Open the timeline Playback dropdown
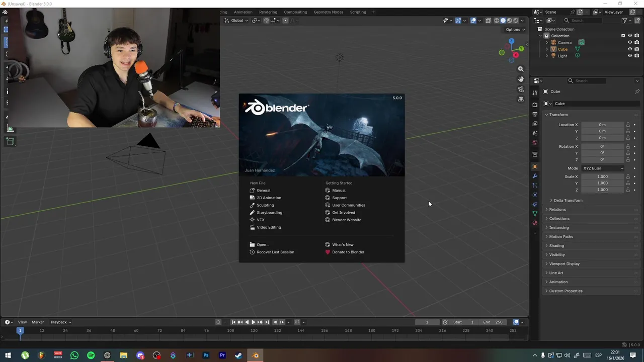 coord(61,322)
